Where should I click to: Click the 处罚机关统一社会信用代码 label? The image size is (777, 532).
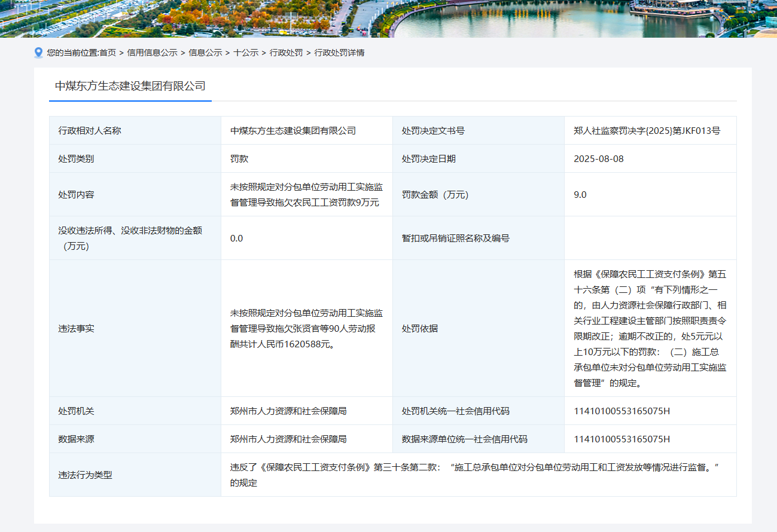[456, 411]
